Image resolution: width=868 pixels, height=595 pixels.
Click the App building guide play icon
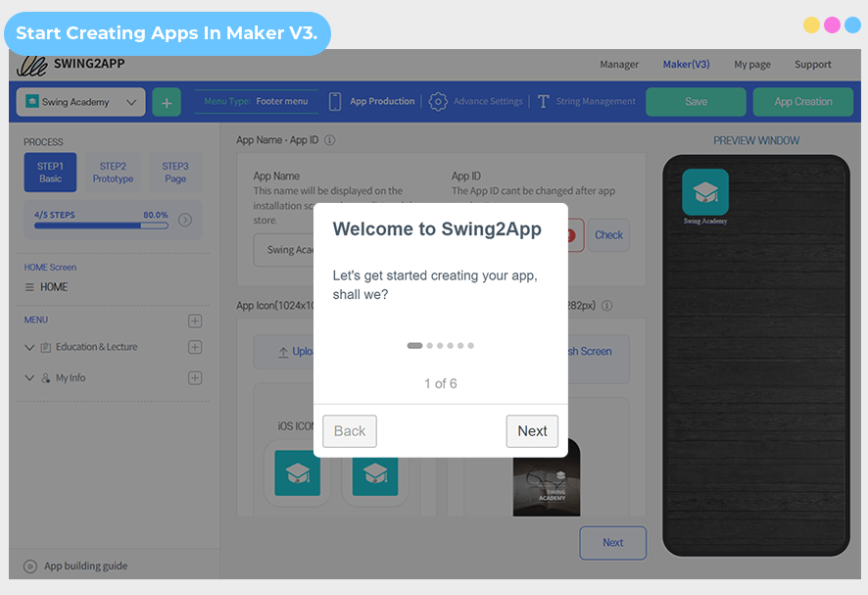pyautogui.click(x=30, y=567)
